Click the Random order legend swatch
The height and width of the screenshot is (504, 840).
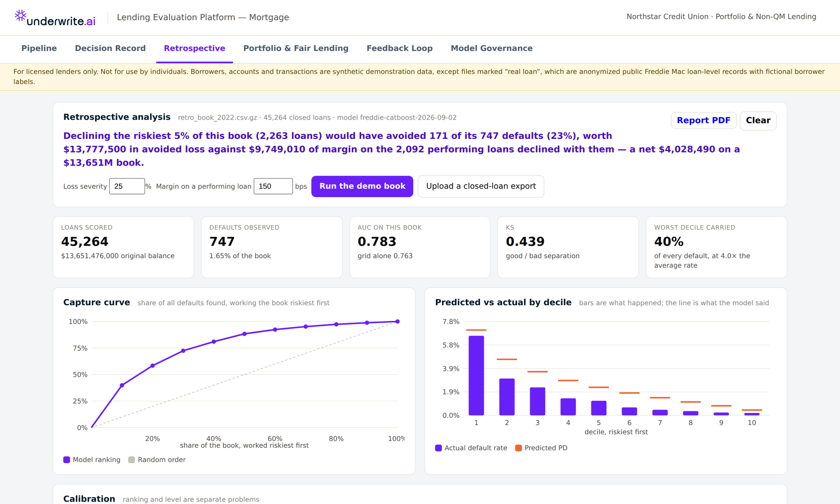pyautogui.click(x=131, y=459)
